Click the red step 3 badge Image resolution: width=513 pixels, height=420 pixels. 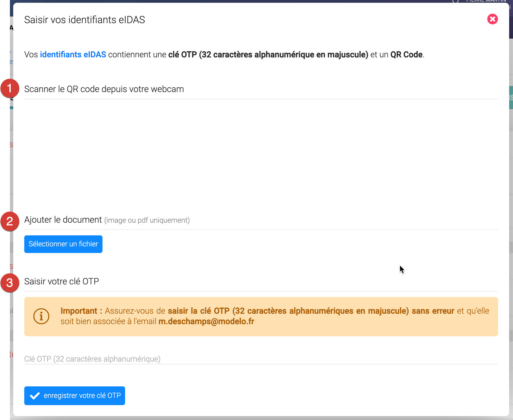pos(10,283)
